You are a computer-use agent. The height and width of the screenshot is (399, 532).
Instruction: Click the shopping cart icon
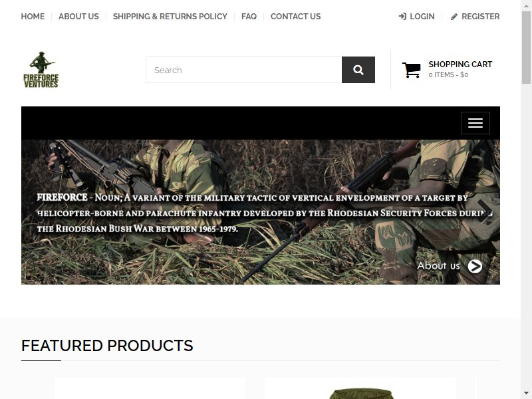click(411, 70)
